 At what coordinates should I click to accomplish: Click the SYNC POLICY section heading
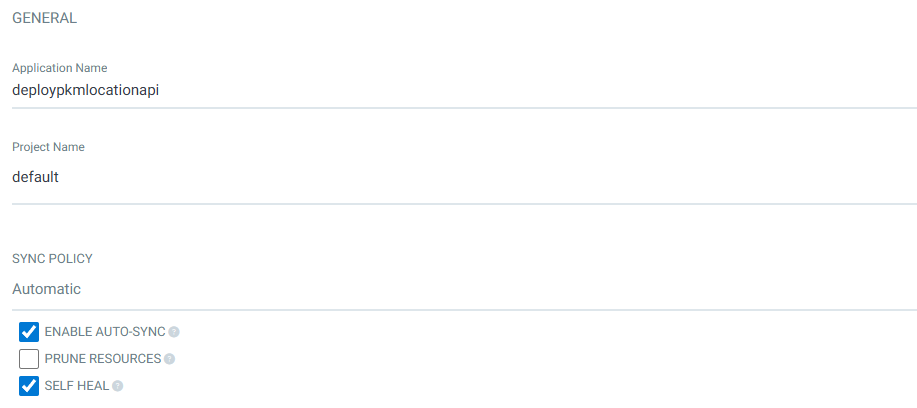(x=52, y=259)
